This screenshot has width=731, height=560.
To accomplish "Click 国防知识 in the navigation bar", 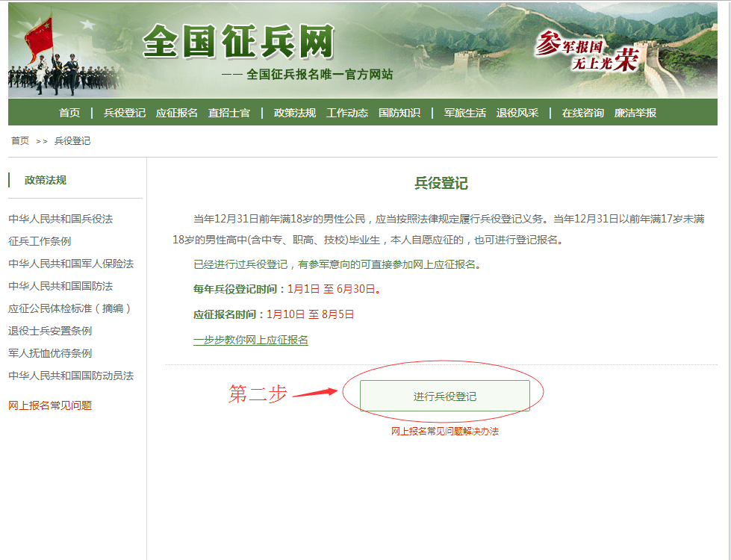I will [399, 113].
